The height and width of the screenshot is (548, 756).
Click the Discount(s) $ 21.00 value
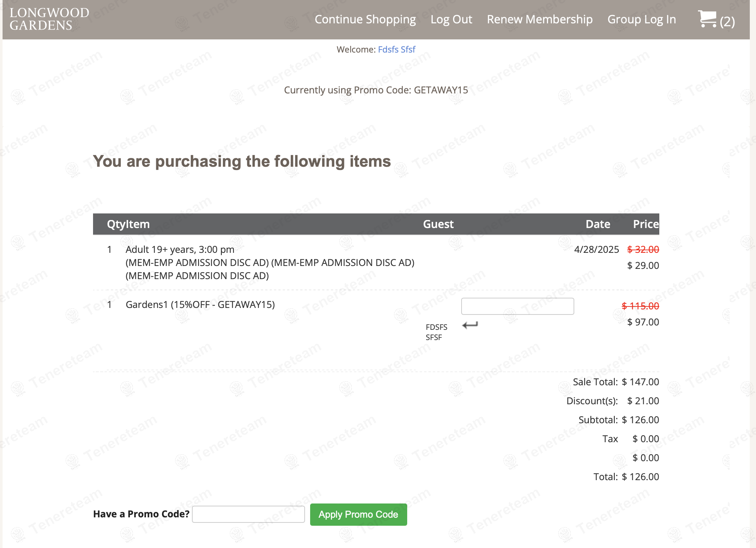pos(643,401)
